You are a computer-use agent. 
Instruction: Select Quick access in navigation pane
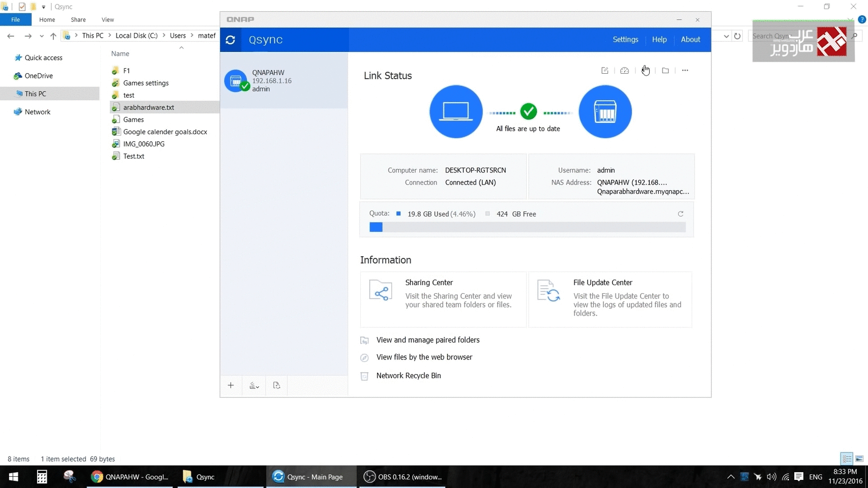(x=43, y=58)
